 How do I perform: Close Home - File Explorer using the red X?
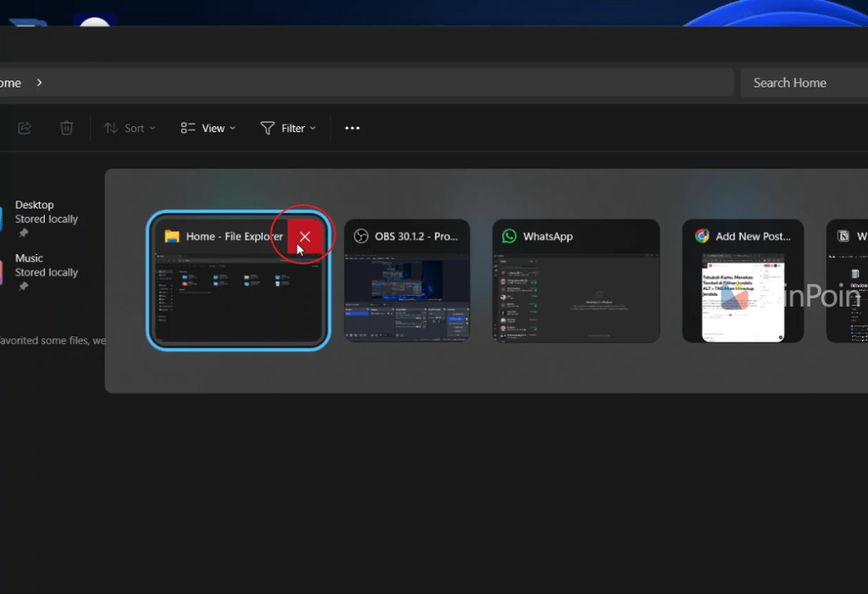click(x=304, y=236)
